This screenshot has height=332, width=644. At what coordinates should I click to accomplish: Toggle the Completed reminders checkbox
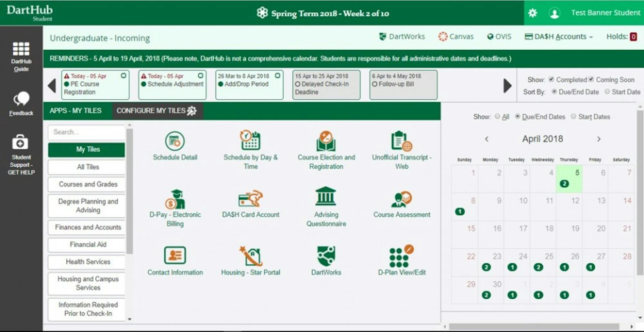coord(551,79)
